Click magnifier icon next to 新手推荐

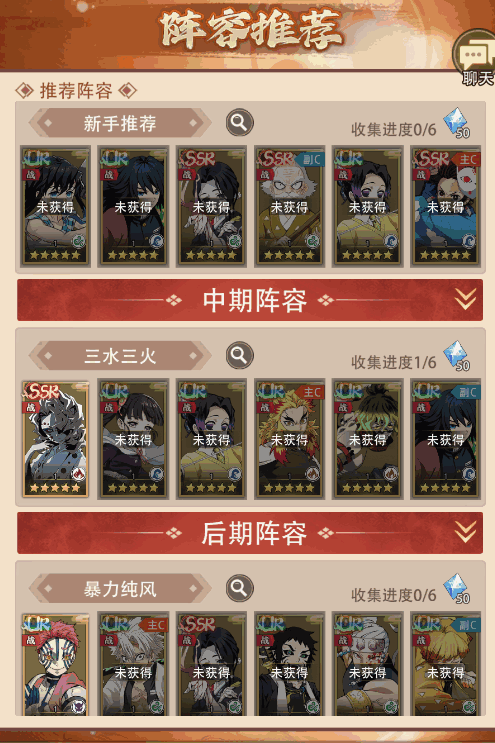tap(239, 123)
